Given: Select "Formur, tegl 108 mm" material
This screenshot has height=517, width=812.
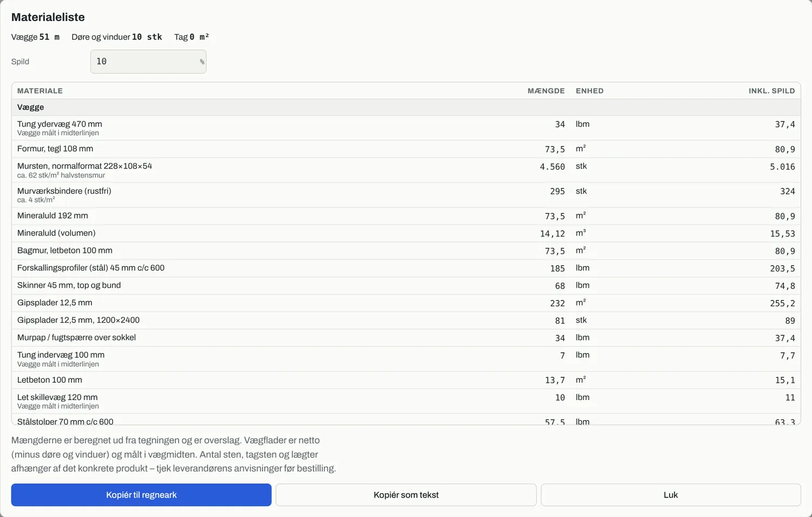Looking at the screenshot, I should pos(55,149).
